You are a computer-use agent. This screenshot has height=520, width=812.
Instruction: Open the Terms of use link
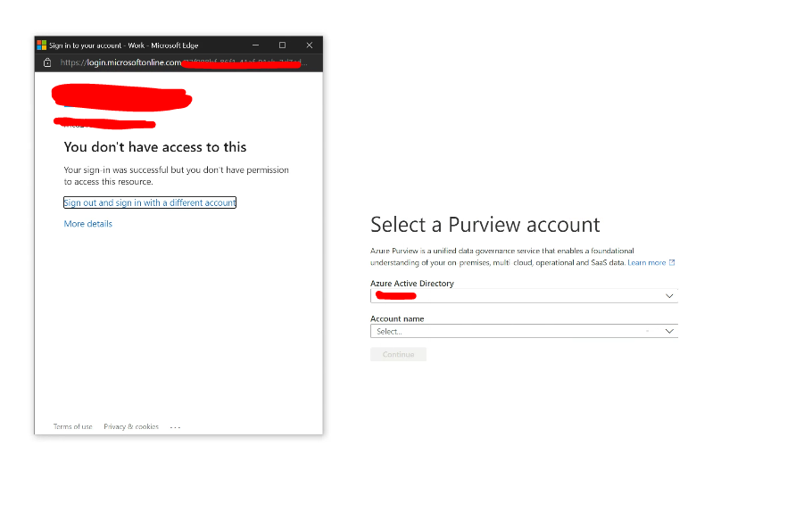point(72,427)
